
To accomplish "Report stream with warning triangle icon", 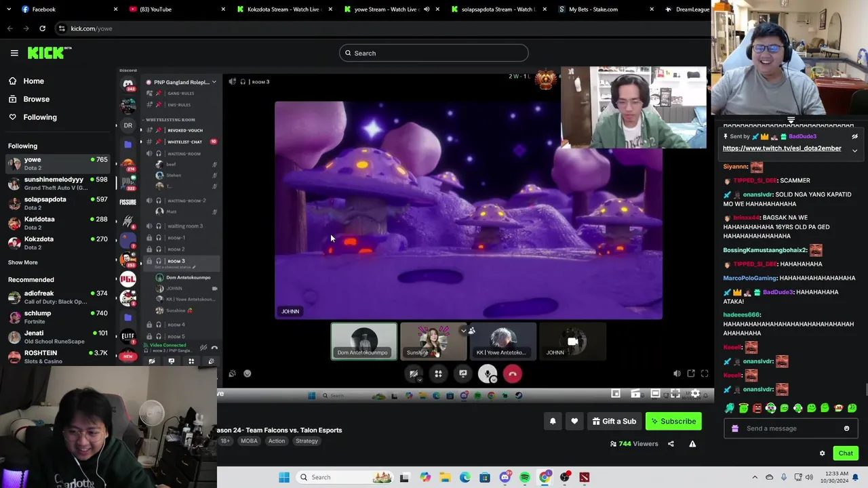I will pyautogui.click(x=692, y=444).
